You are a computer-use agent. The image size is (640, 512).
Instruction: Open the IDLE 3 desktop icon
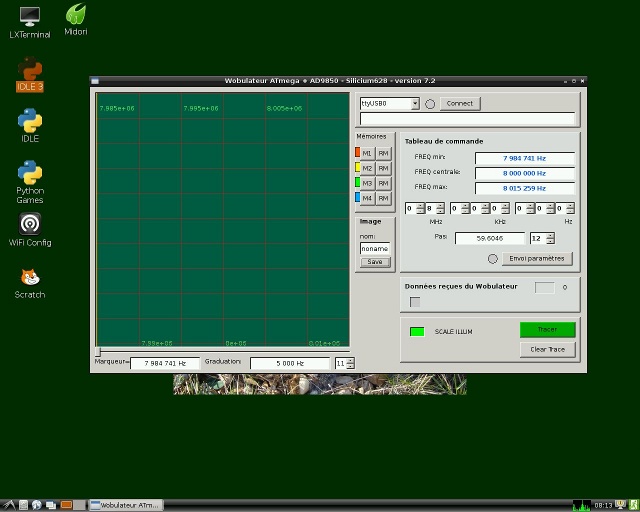(30, 70)
